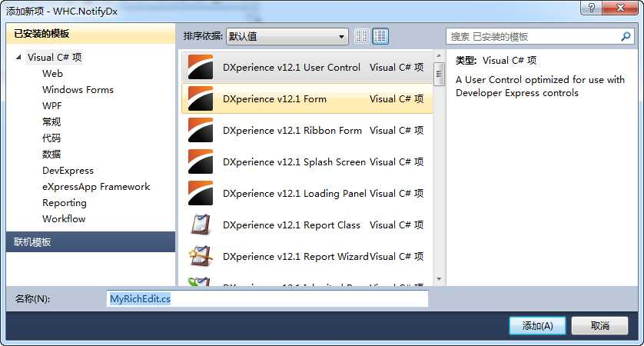The height and width of the screenshot is (346, 644).
Task: Click the DXperience v12.1 Form template icon
Action: tap(201, 98)
